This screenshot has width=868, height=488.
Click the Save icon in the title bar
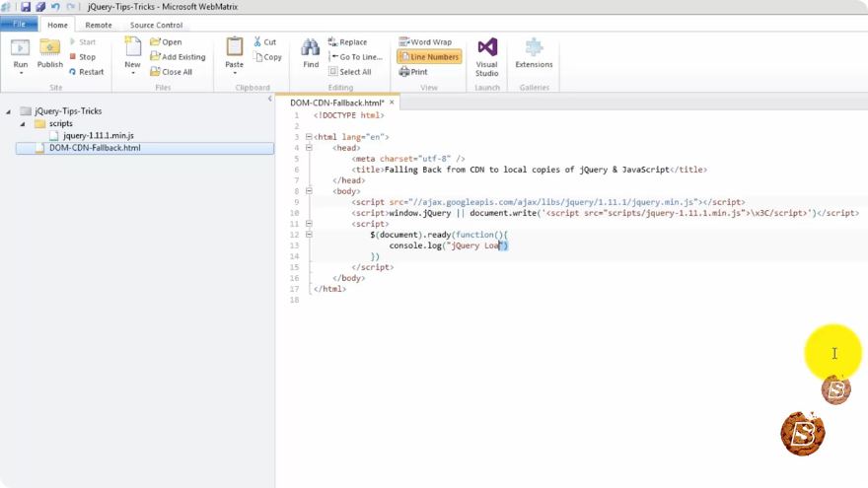pos(26,7)
